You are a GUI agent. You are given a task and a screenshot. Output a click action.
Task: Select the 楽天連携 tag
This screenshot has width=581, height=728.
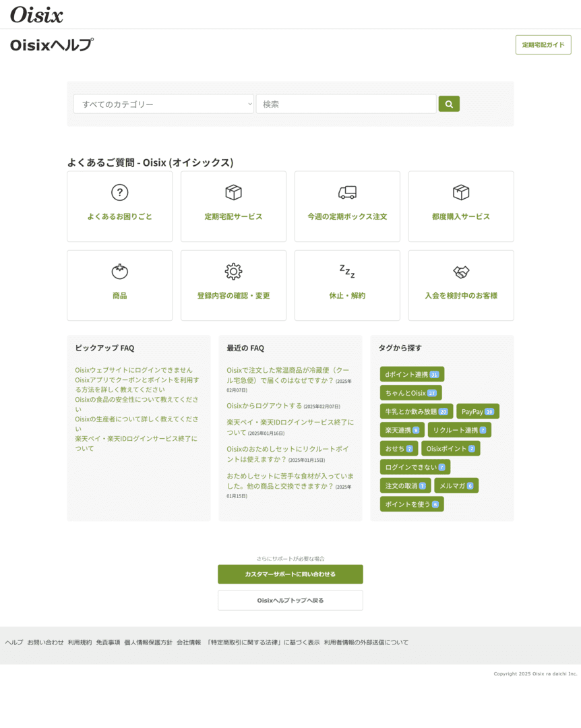click(x=402, y=430)
